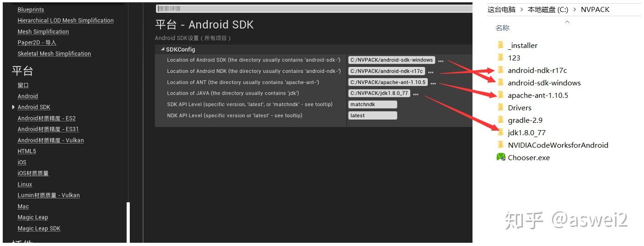This screenshot has width=644, height=246.
Task: Click NVPACK in the address breadcrumb
Action: pyautogui.click(x=595, y=9)
